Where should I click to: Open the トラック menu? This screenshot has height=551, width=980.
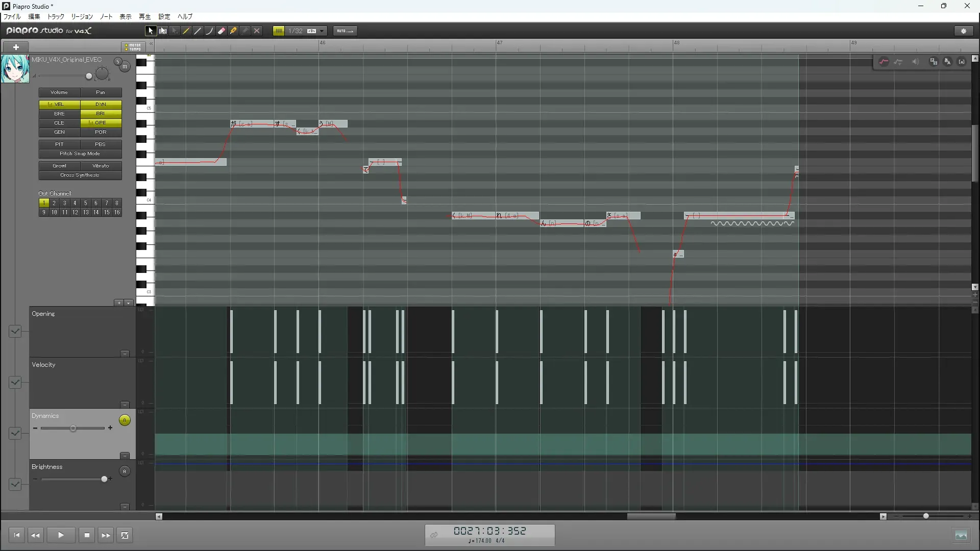tap(56, 17)
